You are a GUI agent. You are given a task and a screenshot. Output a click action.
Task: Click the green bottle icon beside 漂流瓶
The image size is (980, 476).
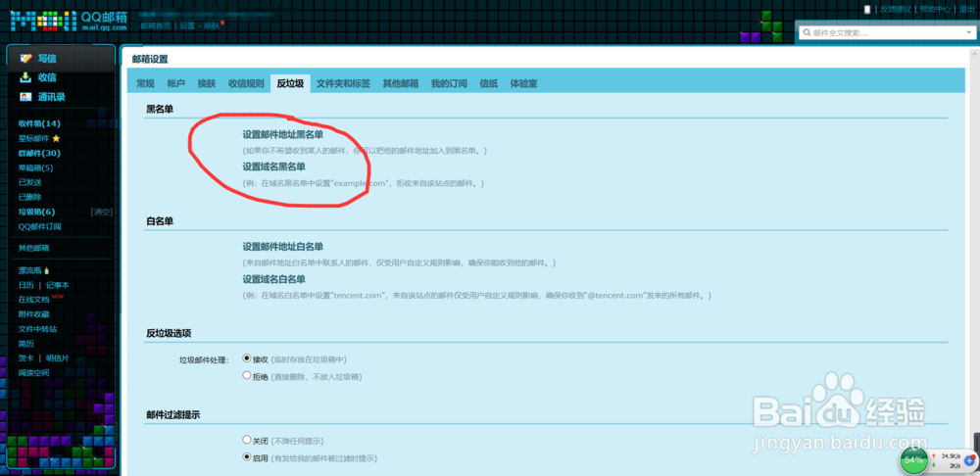46,270
